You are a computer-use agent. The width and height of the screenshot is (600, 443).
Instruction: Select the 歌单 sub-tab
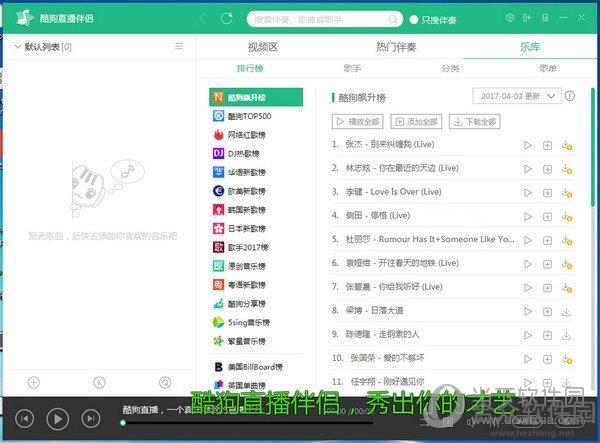click(x=548, y=68)
